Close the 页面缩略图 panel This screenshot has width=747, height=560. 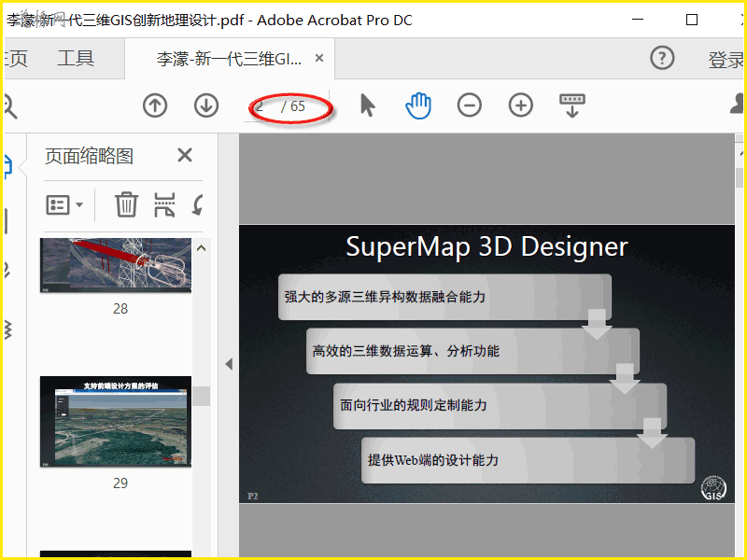[x=185, y=155]
